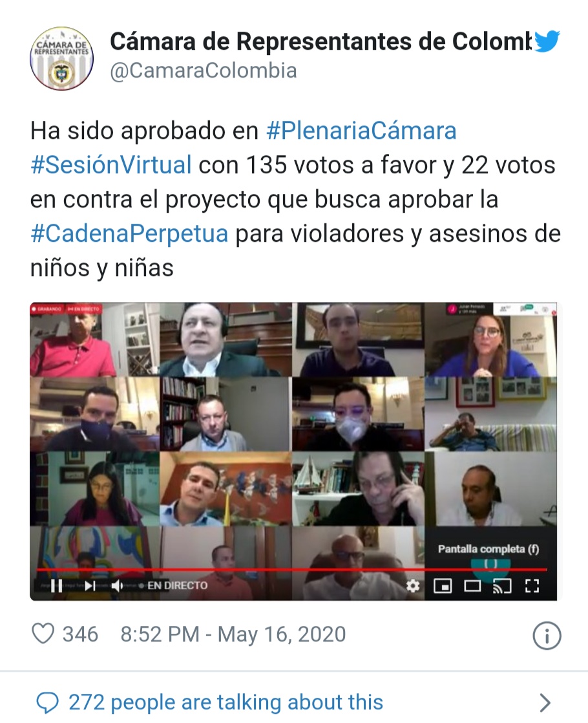Image resolution: width=588 pixels, height=723 pixels.
Task: Open the #SesiónVirtual hashtag link
Action: pyautogui.click(x=110, y=165)
